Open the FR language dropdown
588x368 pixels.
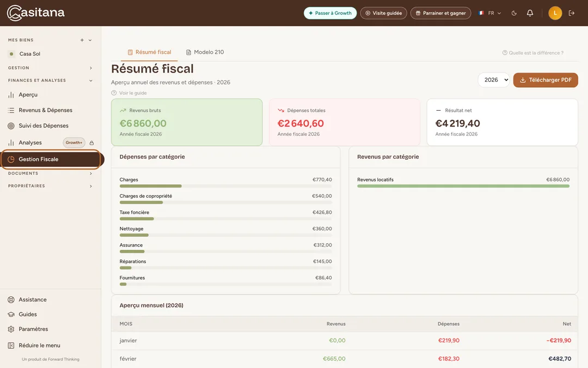(490, 13)
